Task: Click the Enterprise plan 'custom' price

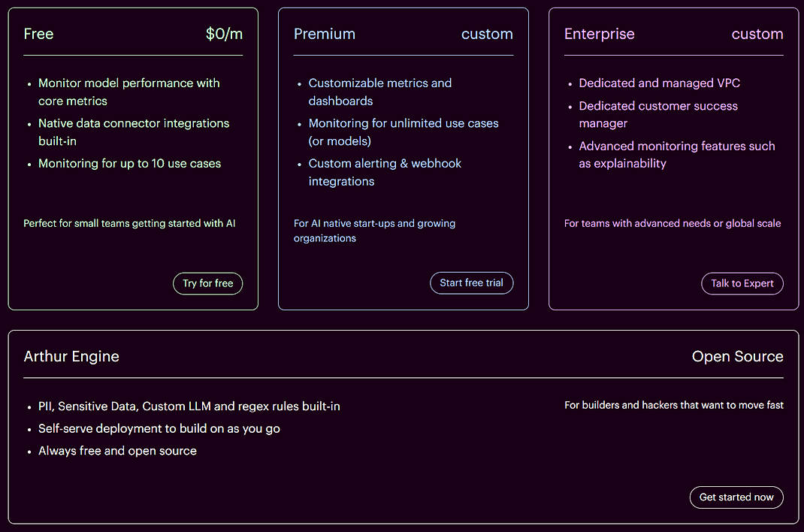Action: pos(757,34)
